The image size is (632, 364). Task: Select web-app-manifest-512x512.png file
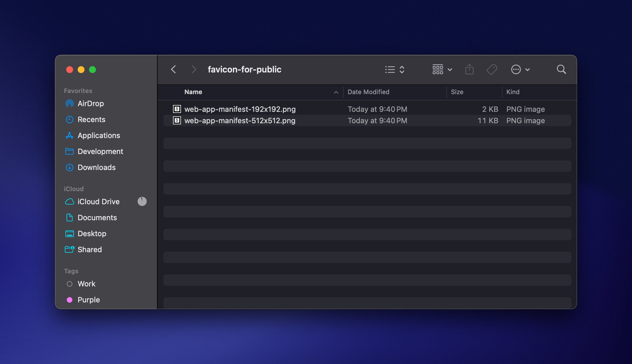click(x=240, y=121)
